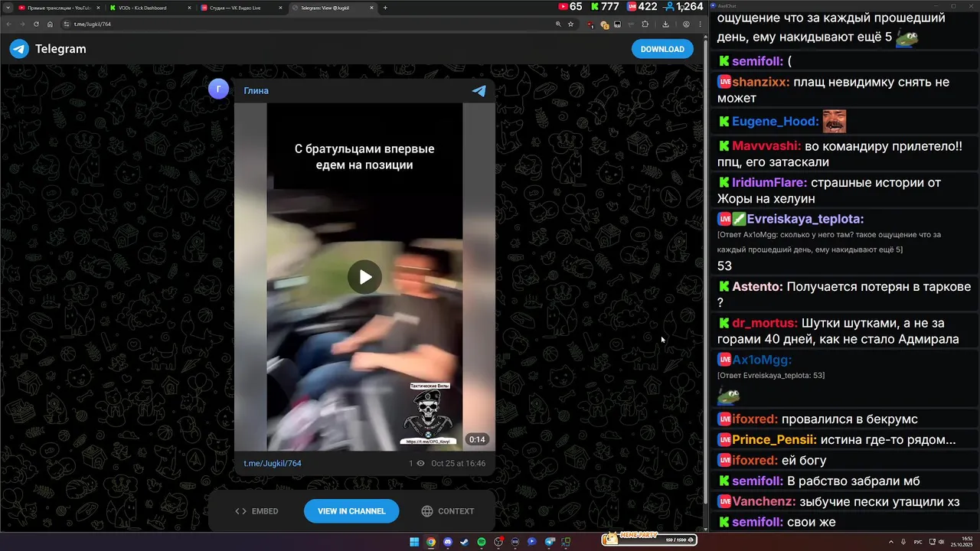Screen dimensions: 980x551
Task: Go back in browser history
Action: tap(9, 24)
